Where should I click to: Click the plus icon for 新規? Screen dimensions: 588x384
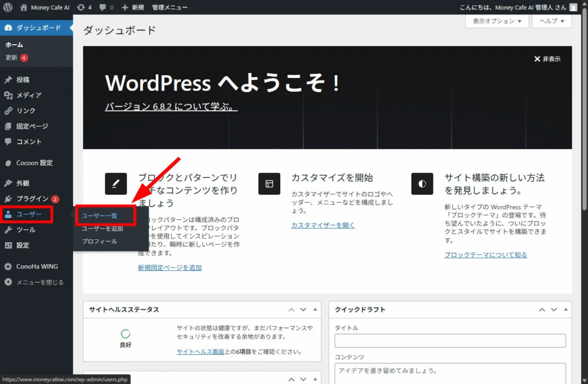(125, 7)
